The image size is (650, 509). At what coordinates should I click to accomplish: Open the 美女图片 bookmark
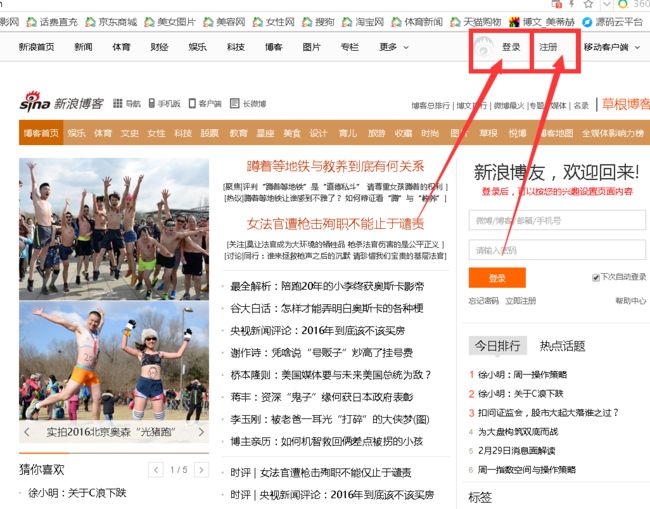170,22
